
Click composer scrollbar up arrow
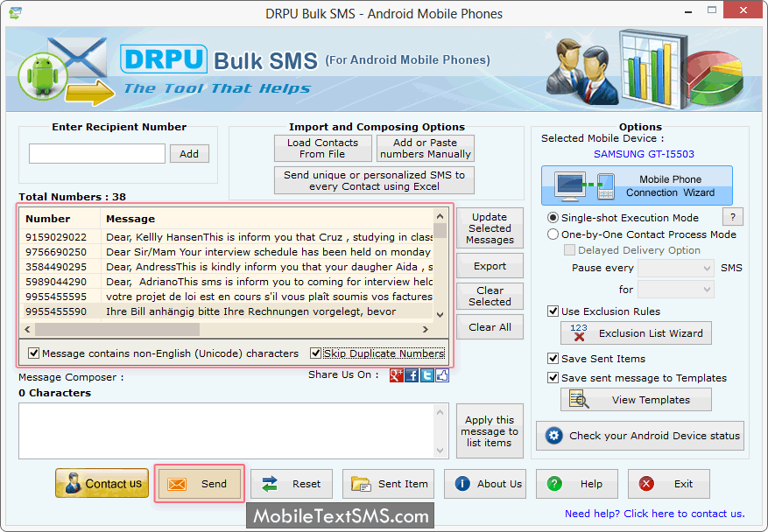pos(440,412)
